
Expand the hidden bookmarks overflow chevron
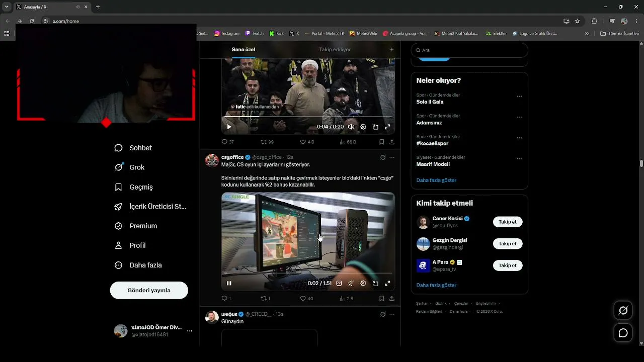[x=587, y=34]
